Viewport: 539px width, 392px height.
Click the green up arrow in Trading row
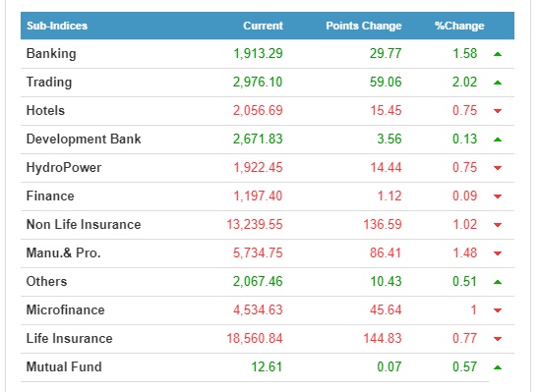coord(498,83)
